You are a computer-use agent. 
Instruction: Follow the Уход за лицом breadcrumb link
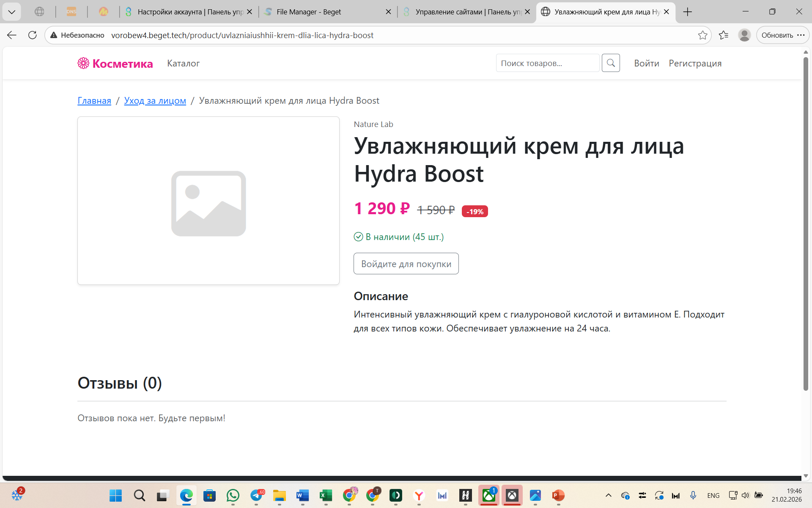click(x=155, y=101)
